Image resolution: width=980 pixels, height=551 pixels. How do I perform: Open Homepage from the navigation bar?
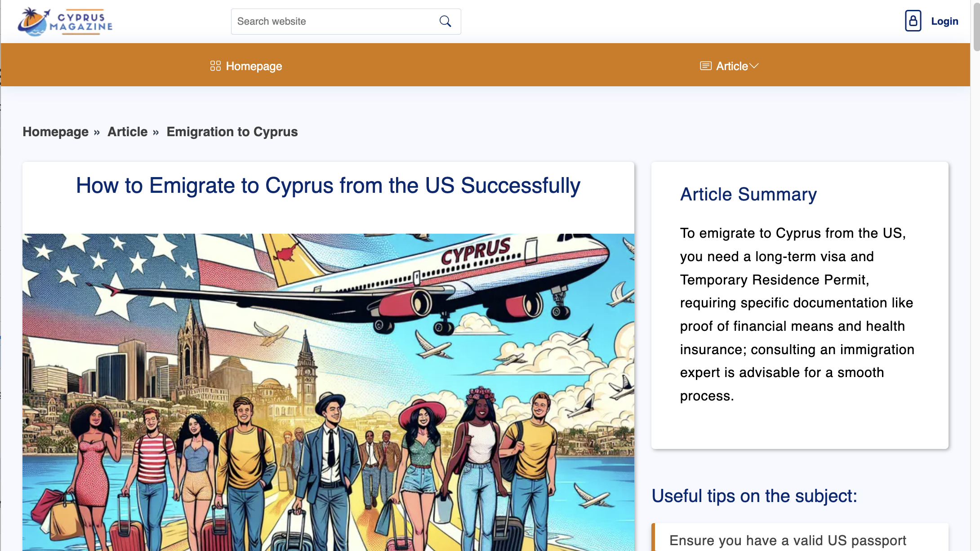(254, 66)
